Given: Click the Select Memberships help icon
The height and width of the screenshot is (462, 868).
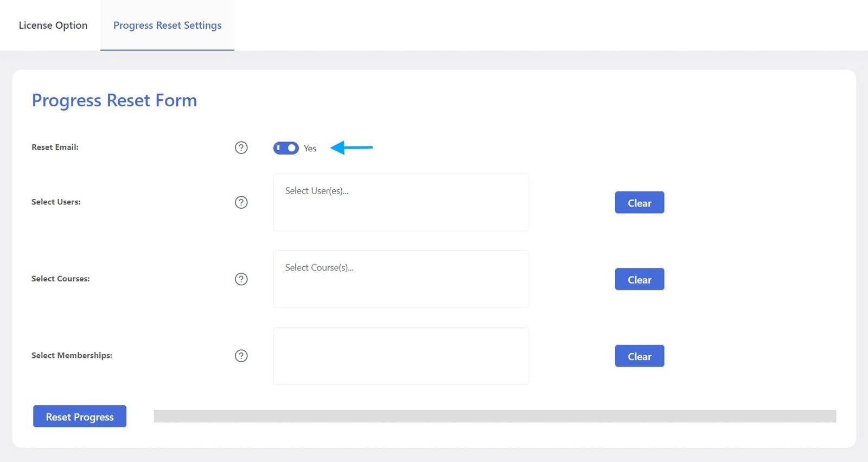Looking at the screenshot, I should 241,356.
